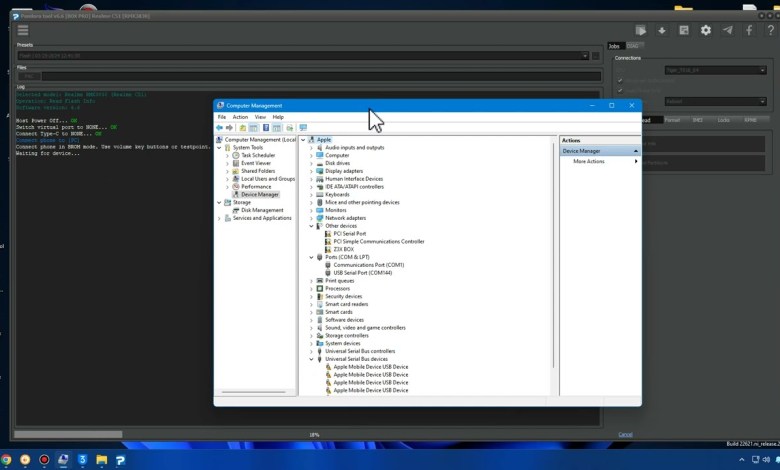This screenshot has height=470, width=780.
Task: Click the Pandora settings gear icon
Action: pos(706,30)
